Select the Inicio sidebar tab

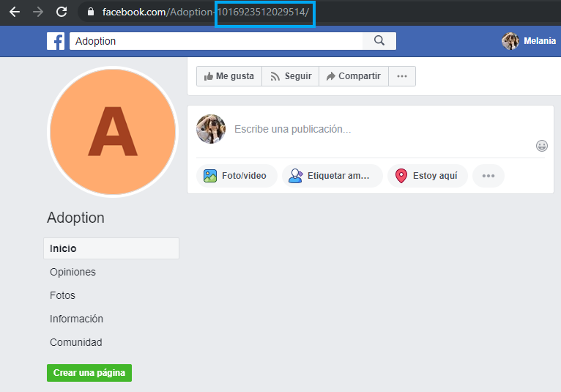click(111, 248)
